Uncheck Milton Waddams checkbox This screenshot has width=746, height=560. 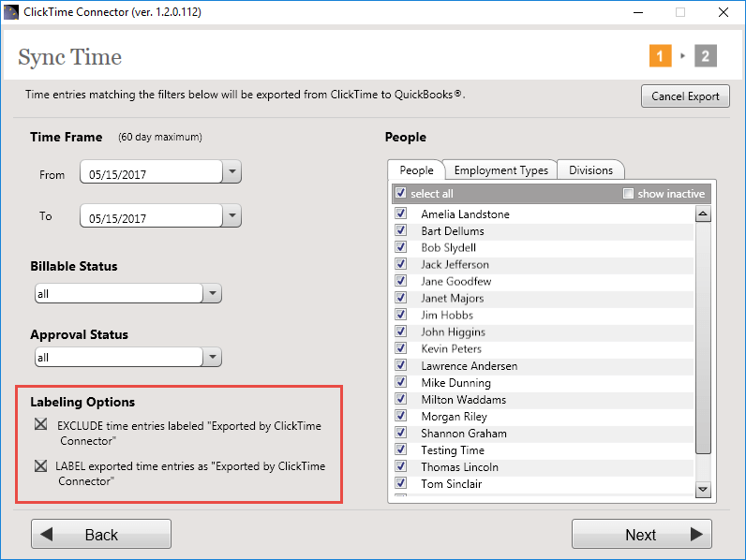point(400,399)
